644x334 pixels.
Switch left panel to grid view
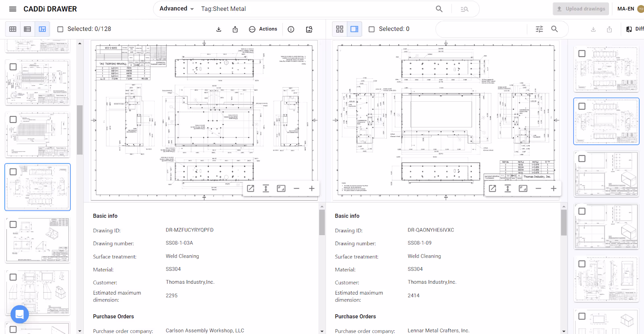pos(13,29)
